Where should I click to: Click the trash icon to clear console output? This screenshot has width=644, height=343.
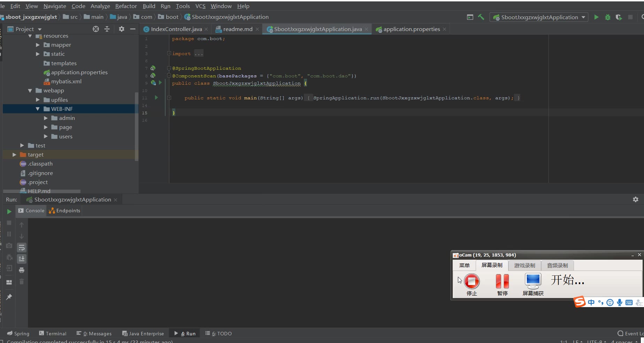click(x=22, y=282)
